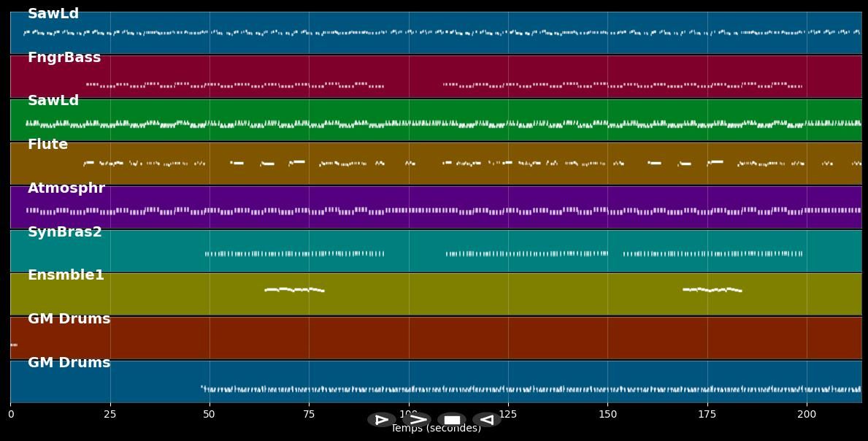Click GM Drums label on bottom blue track
This screenshot has width=868, height=441.
pyautogui.click(x=69, y=363)
